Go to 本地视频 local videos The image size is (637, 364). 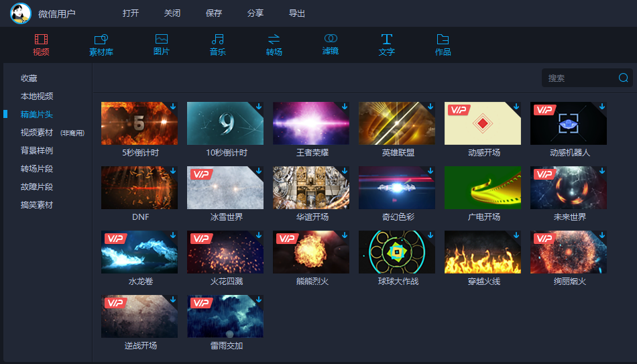point(37,97)
